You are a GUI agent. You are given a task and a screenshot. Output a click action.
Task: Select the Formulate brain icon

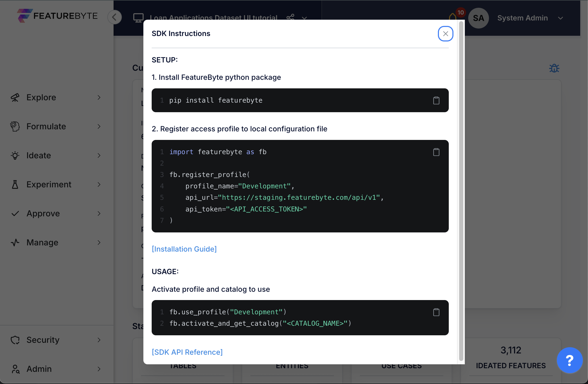[x=15, y=126]
